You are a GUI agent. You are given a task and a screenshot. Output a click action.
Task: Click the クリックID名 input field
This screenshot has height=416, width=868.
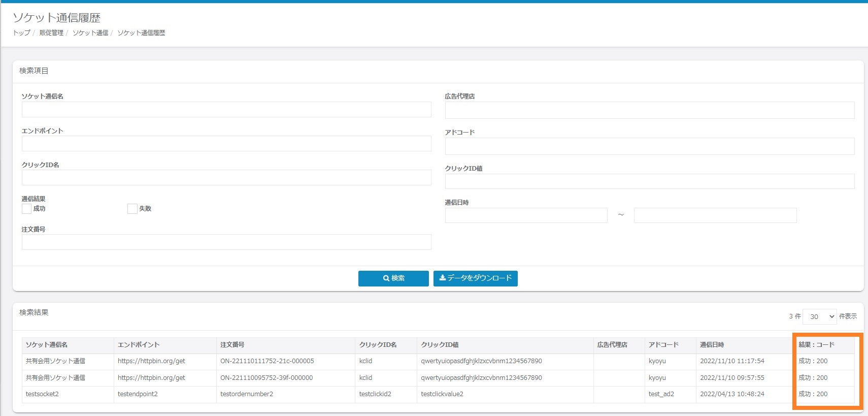click(x=226, y=178)
